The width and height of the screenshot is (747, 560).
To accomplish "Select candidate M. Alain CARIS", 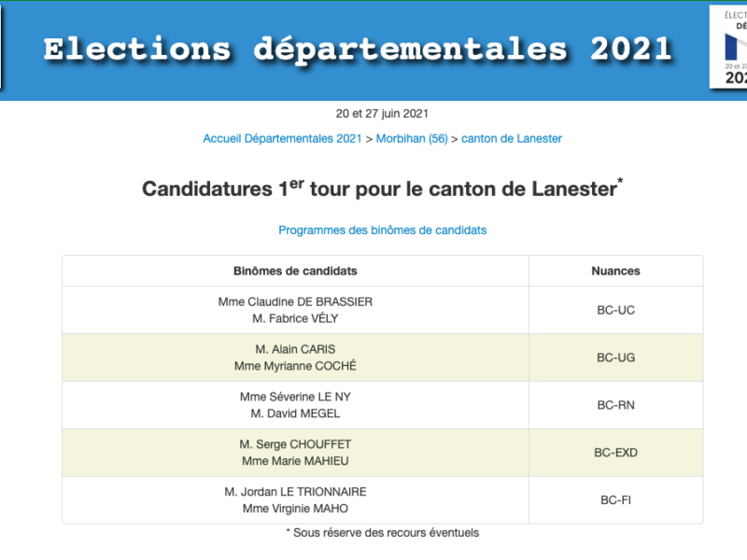I will [295, 349].
